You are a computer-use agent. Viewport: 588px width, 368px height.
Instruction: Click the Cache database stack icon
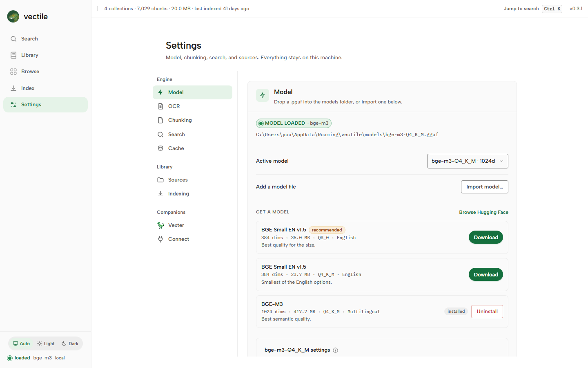click(160, 148)
